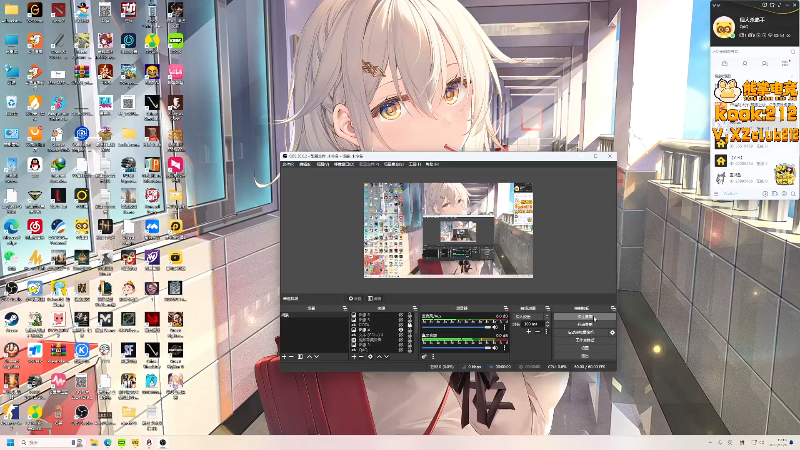The width and height of the screenshot is (800, 450).
Task: Toggle lock of topmost source
Action: [409, 315]
